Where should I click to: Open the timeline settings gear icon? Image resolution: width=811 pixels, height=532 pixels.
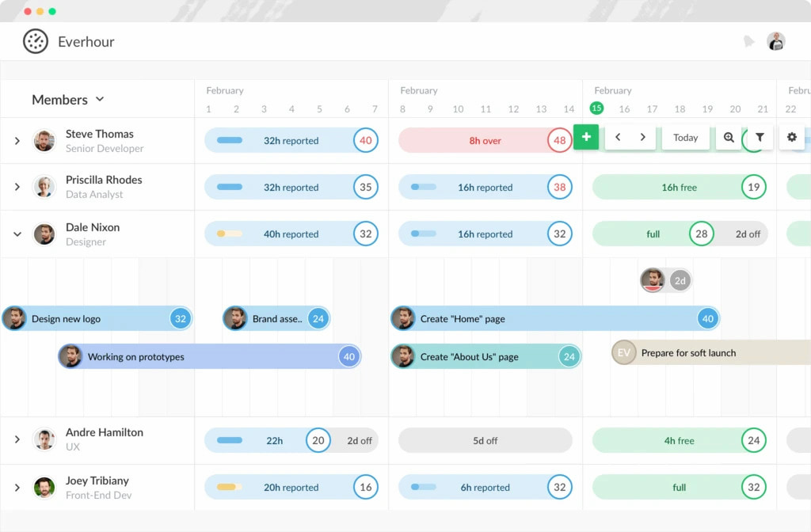(791, 137)
